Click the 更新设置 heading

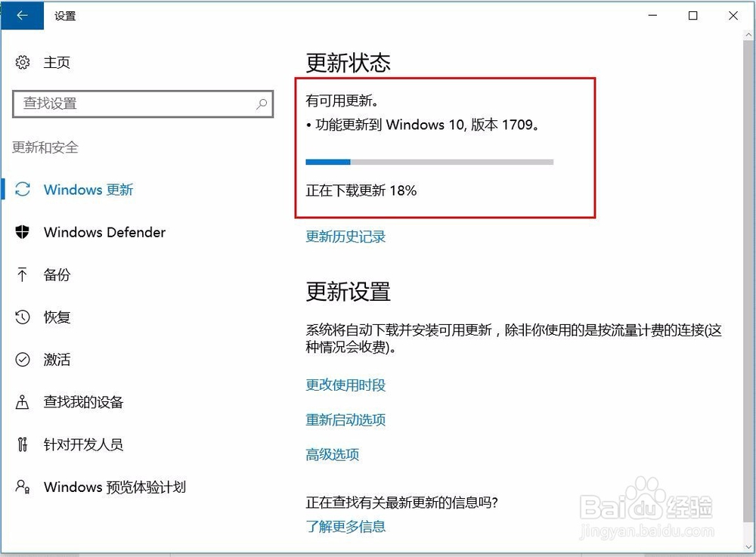(x=348, y=292)
